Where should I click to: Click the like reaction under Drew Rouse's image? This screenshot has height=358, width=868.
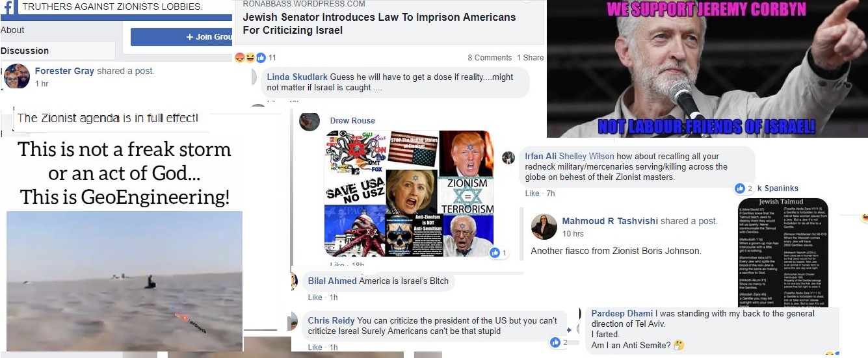(495, 253)
